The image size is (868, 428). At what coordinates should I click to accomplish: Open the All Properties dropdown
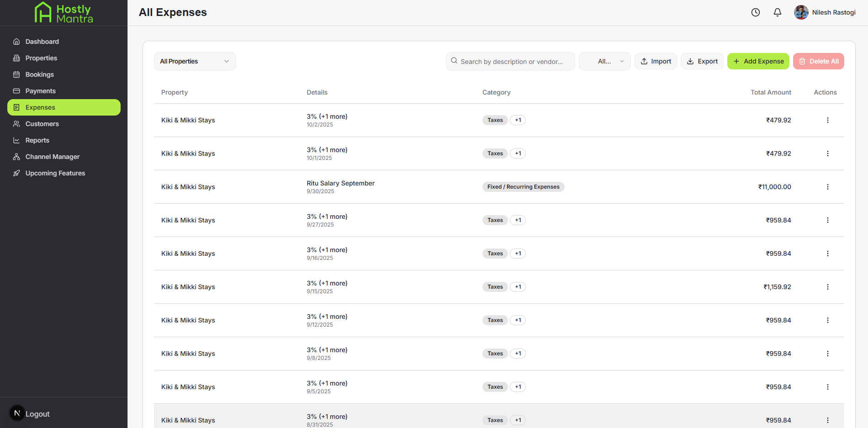pos(195,61)
